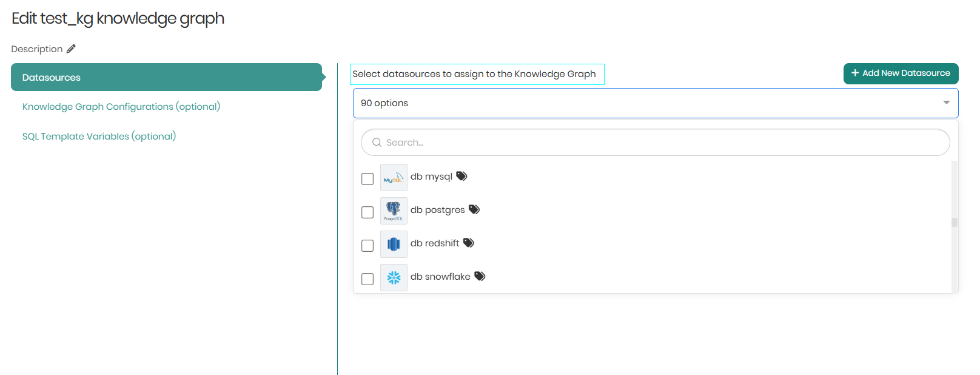Switch to SQL Template Variables (optional)

(99, 137)
